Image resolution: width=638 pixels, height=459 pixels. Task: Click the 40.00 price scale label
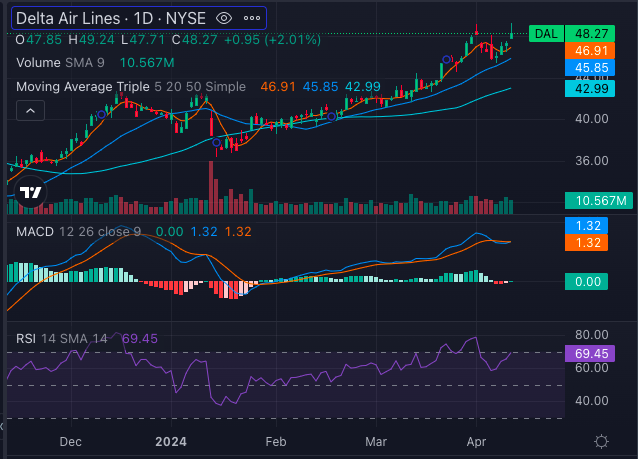coord(592,119)
